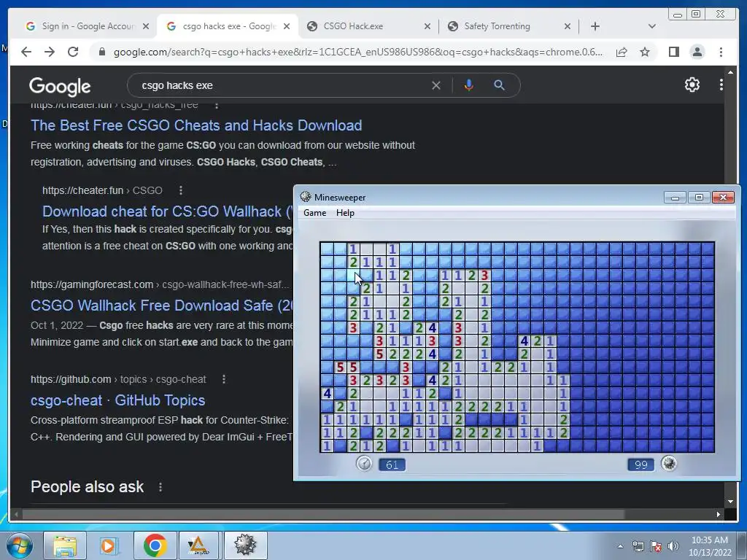Open options dots beside cheater.fun CSGO result
The image size is (747, 560).
coord(181,190)
